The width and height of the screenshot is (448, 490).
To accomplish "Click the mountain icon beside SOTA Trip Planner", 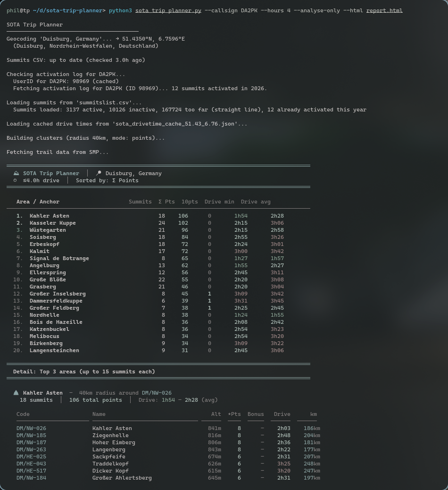I will tap(16, 173).
